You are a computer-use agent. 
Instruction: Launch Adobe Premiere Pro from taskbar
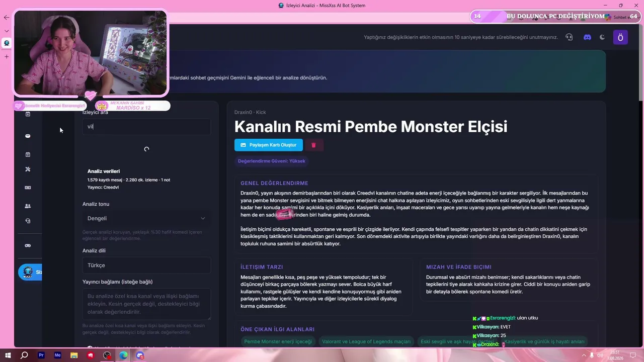[x=41, y=355]
